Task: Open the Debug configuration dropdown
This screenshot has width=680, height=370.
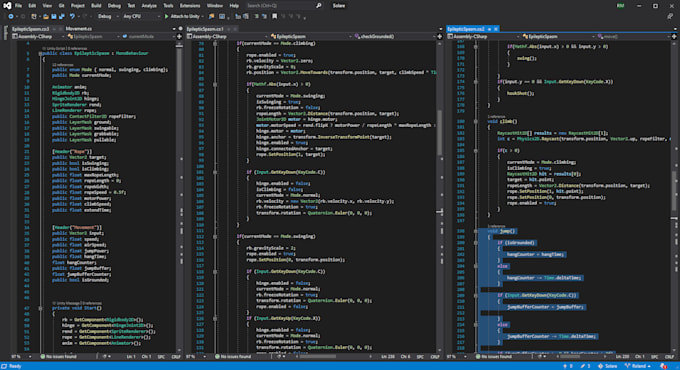Action: point(108,16)
